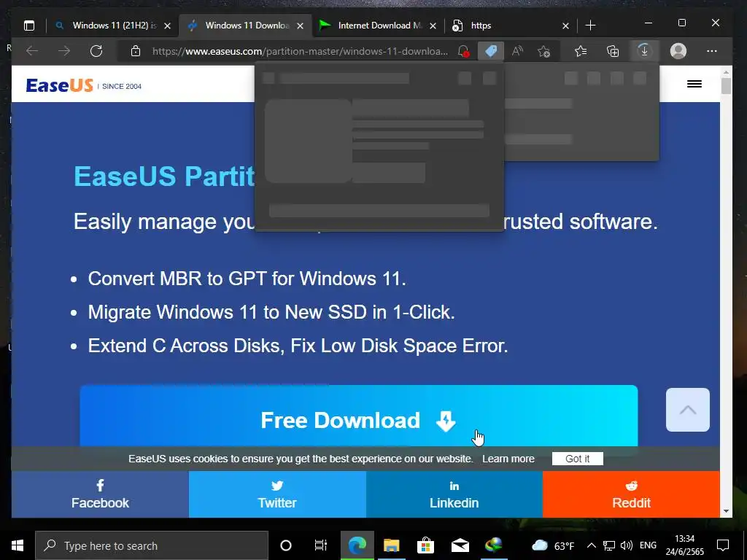
Task: Open File Explorer from the taskbar
Action: pos(391,545)
